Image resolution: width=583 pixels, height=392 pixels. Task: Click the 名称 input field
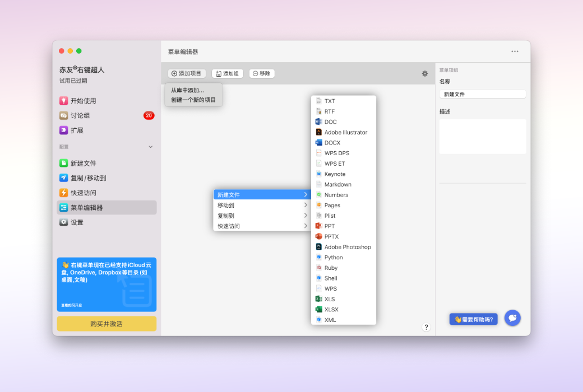click(x=483, y=94)
